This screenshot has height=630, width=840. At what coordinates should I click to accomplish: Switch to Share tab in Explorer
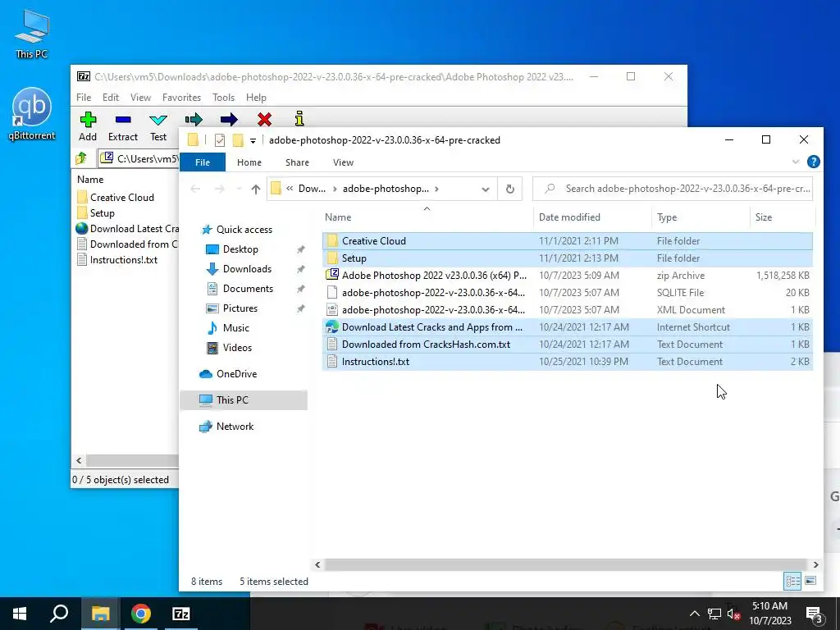click(x=297, y=162)
